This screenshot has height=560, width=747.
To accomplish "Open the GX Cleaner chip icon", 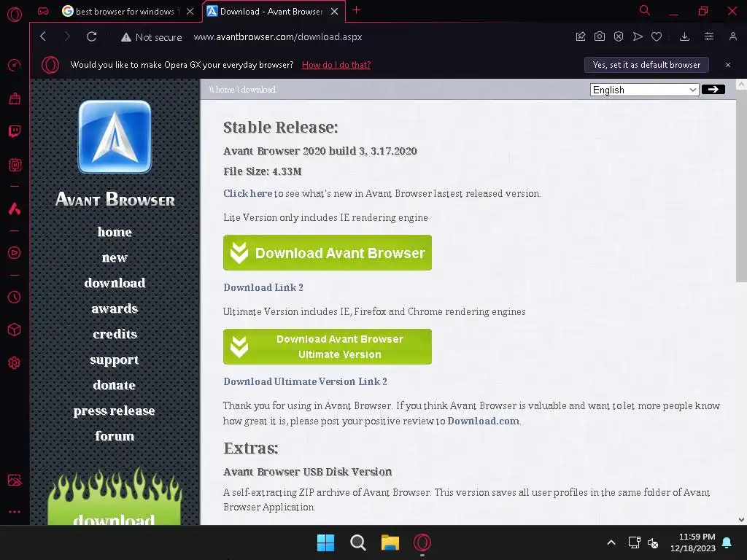I will pos(15,165).
